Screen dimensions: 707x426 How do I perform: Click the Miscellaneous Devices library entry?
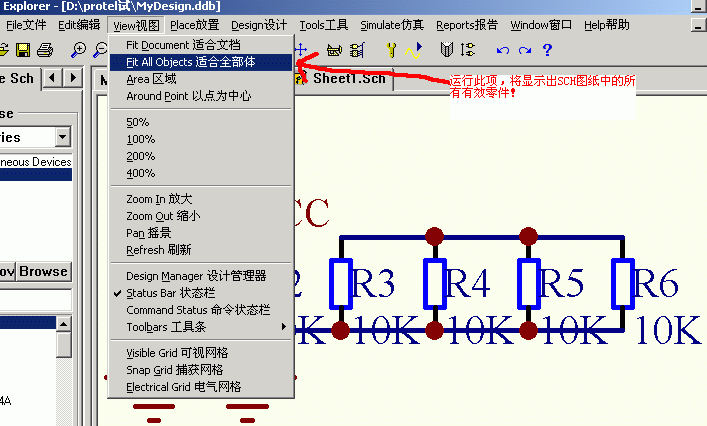click(36, 162)
